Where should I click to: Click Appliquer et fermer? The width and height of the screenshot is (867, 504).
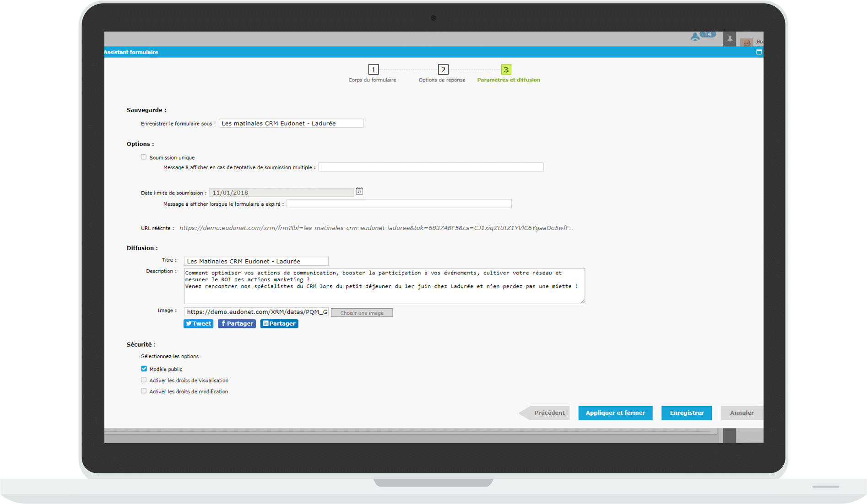click(x=615, y=413)
